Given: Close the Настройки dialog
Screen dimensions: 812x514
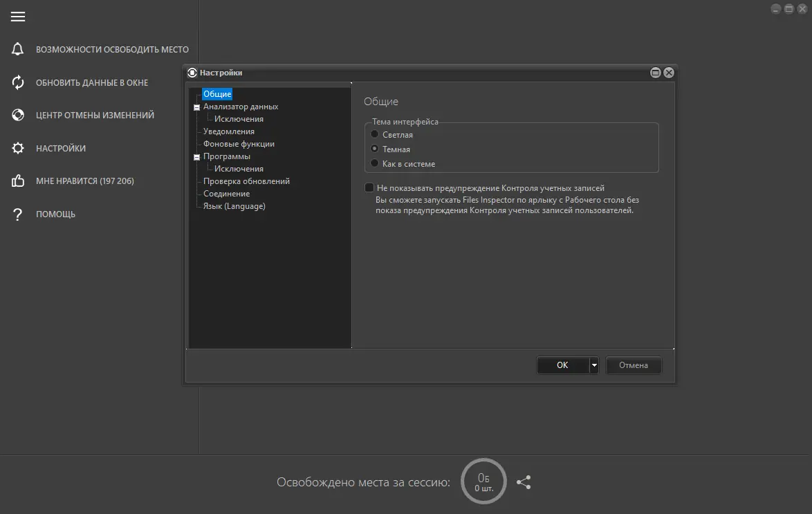Looking at the screenshot, I should tap(669, 73).
